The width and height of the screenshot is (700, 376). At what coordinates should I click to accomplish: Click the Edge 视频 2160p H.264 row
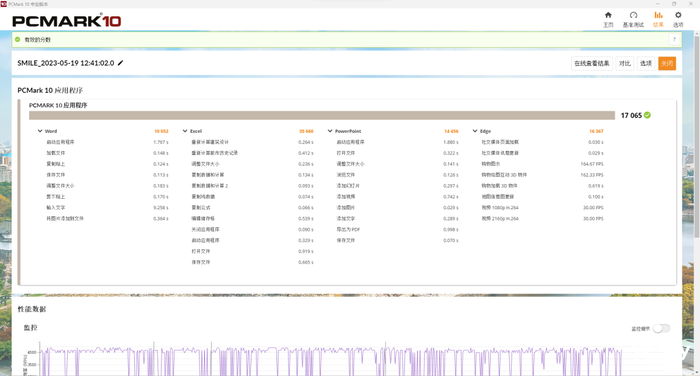pyautogui.click(x=542, y=219)
